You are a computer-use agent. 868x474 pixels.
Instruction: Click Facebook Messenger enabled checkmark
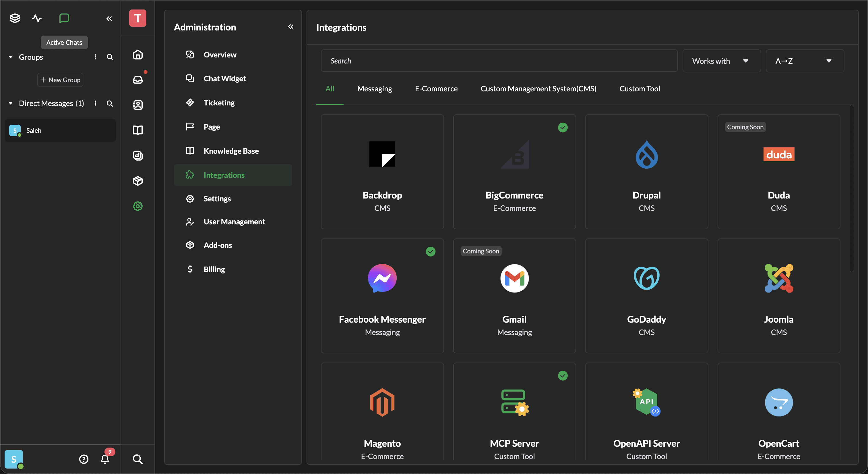[x=430, y=251]
